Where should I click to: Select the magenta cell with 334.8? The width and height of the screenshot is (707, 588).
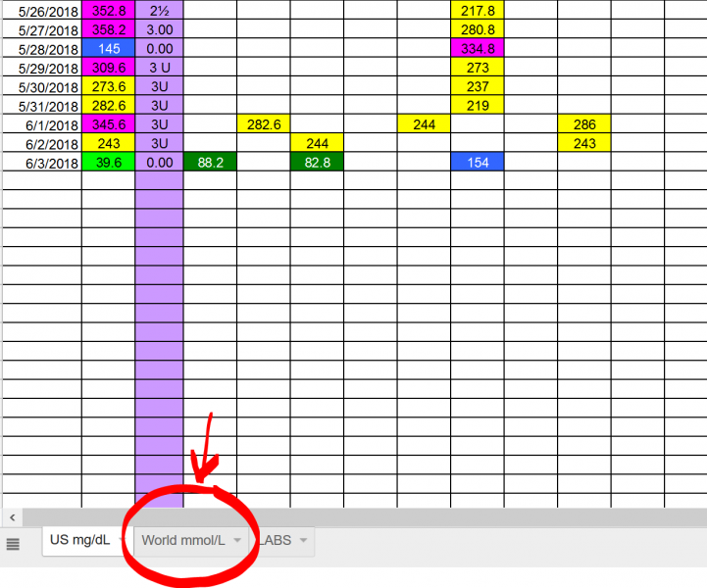[477, 49]
